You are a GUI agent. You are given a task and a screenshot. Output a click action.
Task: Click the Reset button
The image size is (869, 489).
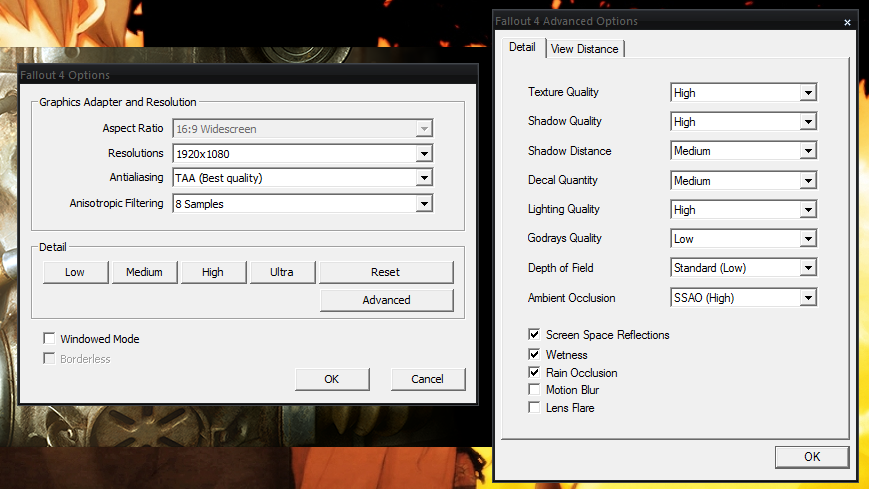(x=386, y=272)
